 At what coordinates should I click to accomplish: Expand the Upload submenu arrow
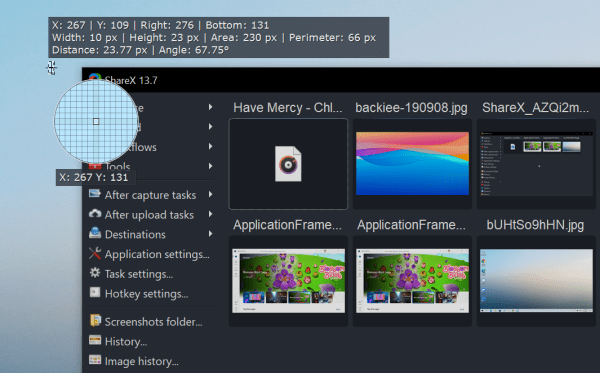click(x=210, y=126)
